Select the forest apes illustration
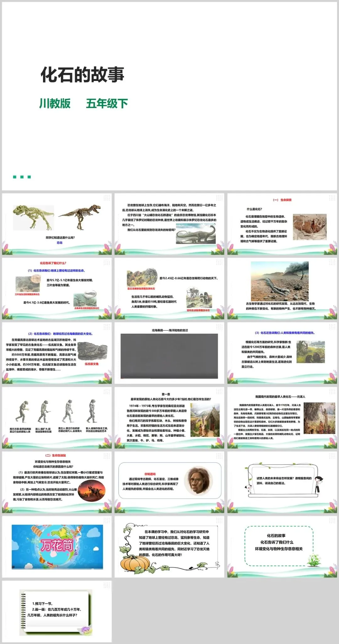339x644 pixels. coord(311,352)
